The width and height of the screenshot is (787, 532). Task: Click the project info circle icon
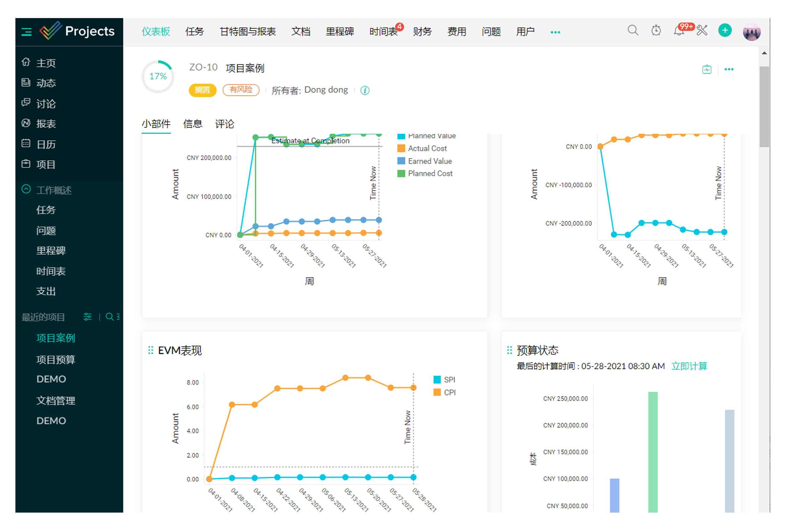365,90
